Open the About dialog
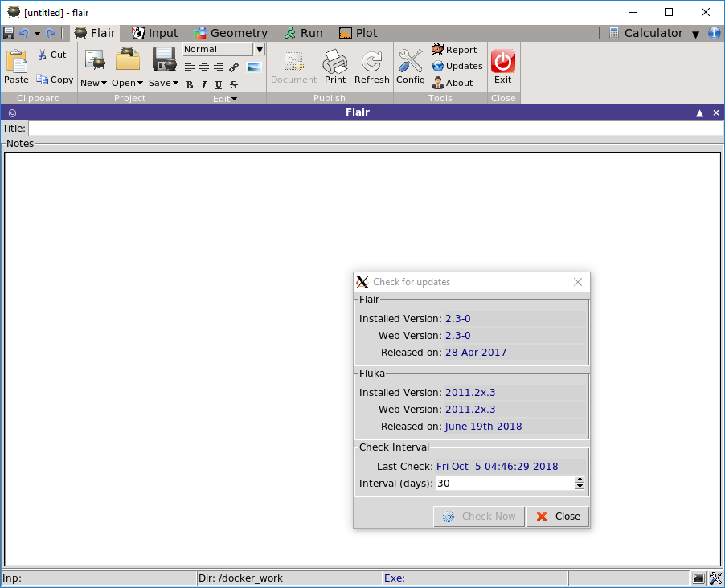The width and height of the screenshot is (725, 588). click(x=453, y=83)
